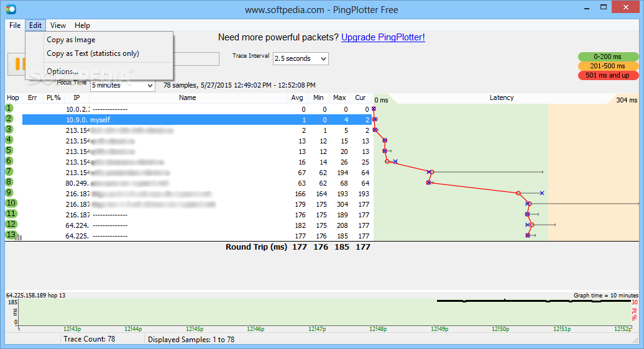Screen dimensions: 644x349
Task: Click IP 64.224. in hop 12 row
Action: click(x=77, y=225)
